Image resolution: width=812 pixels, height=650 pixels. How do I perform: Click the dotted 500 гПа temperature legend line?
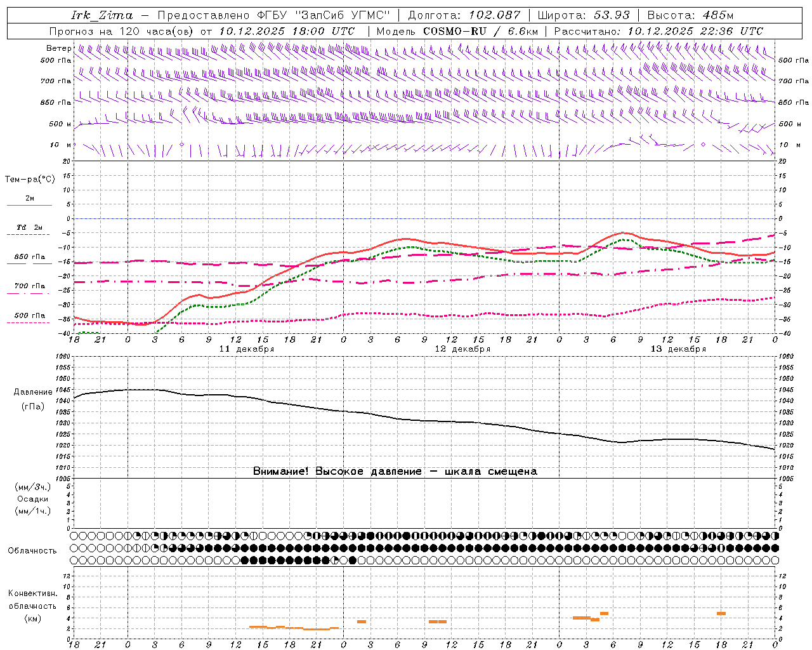pyautogui.click(x=29, y=323)
